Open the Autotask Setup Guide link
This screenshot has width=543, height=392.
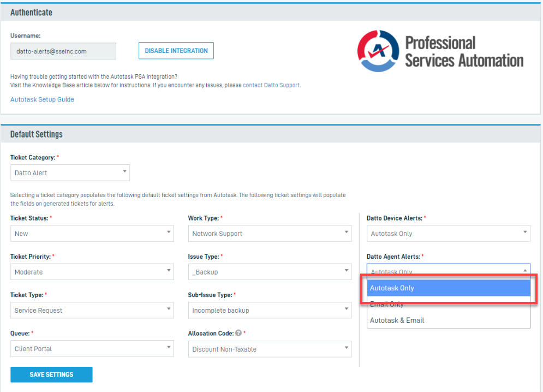(42, 99)
